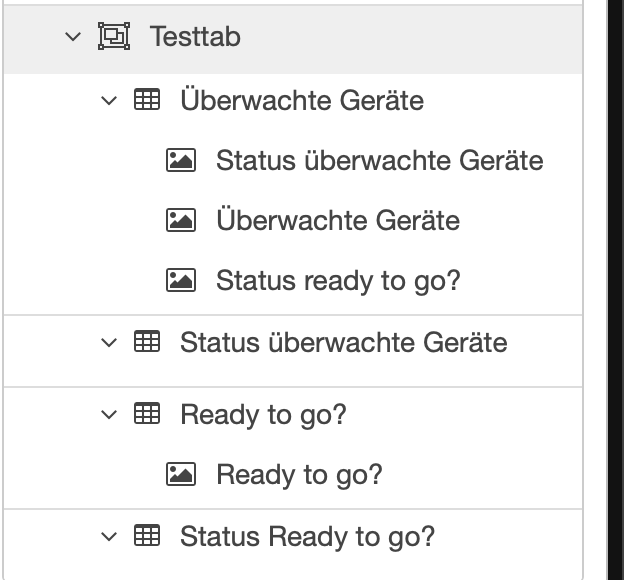Toggle the chevron next to "Status Ready to go?"
Screen dimensions: 624x580
[x=109, y=536]
